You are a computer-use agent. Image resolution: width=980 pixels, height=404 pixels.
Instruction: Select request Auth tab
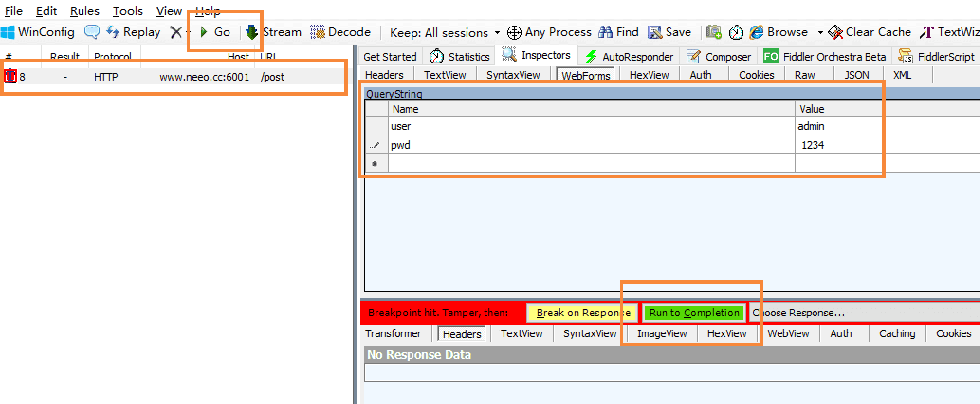tap(701, 75)
